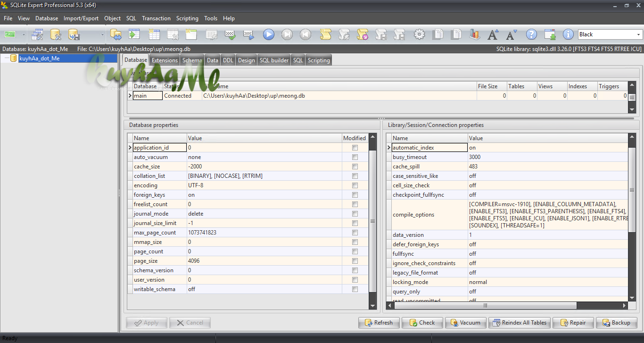Click the Refresh button
Image resolution: width=644 pixels, height=343 pixels.
click(x=379, y=323)
